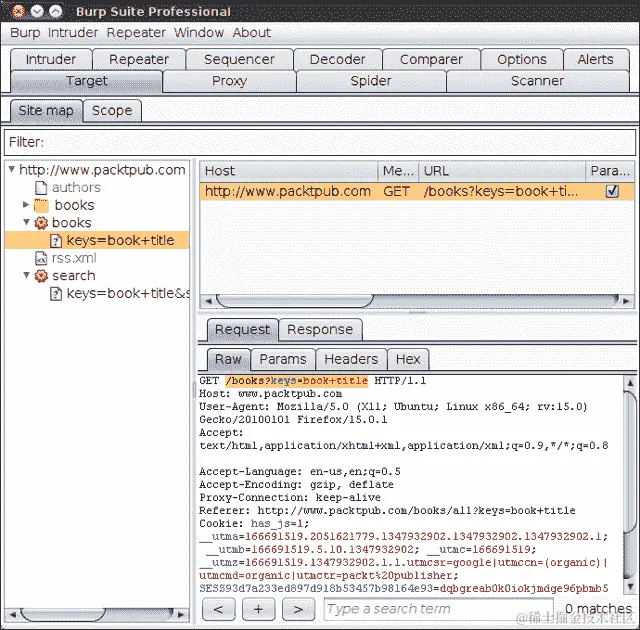Click the previous match < button
The width and height of the screenshot is (640, 630).
click(218, 610)
